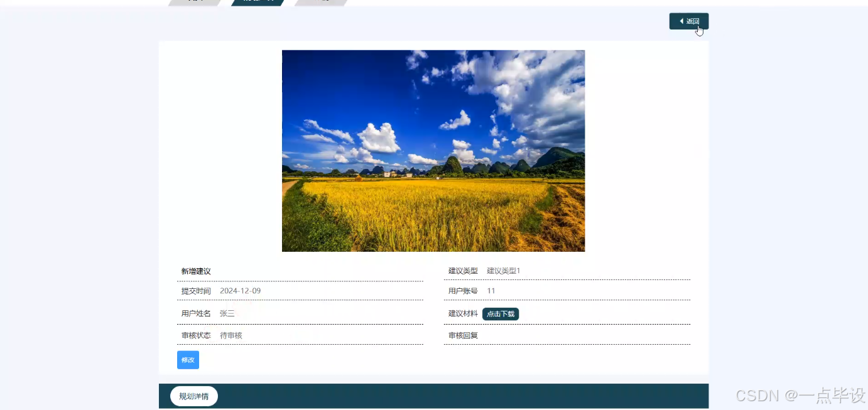Image resolution: width=868 pixels, height=410 pixels.
Task: Select the 审核状态 value 待审核
Action: [x=231, y=335]
